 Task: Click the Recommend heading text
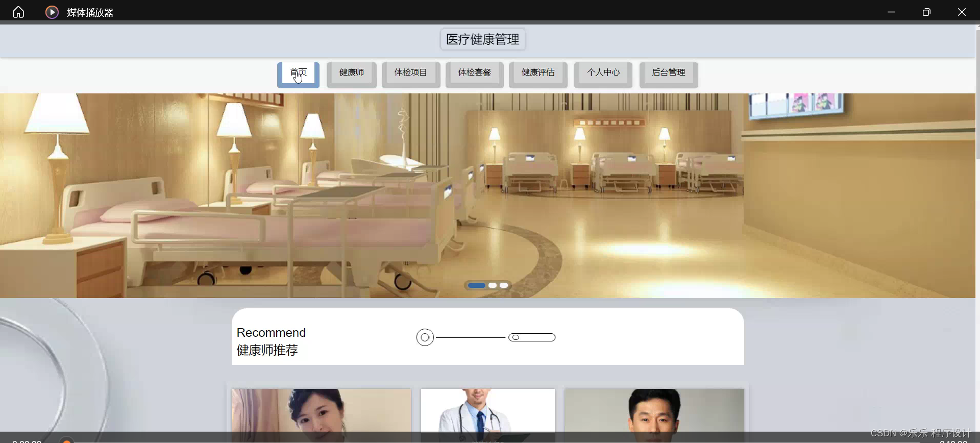271,333
